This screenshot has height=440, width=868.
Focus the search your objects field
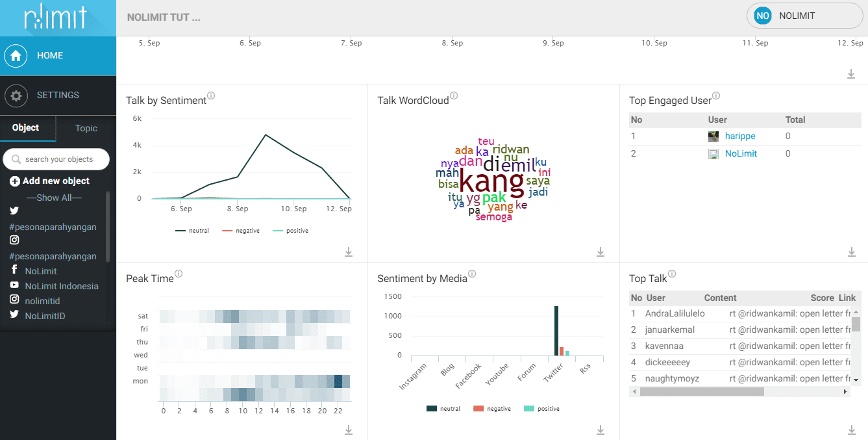[x=56, y=159]
